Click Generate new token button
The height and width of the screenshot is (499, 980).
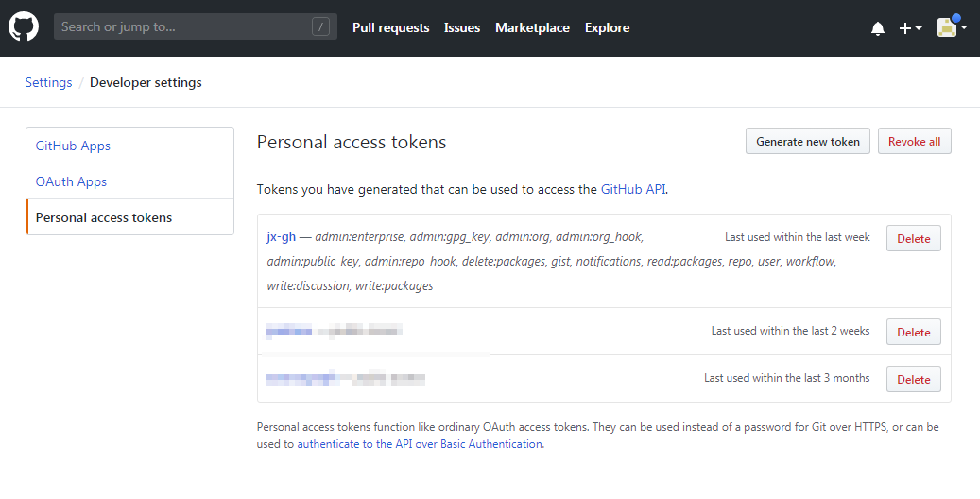click(x=807, y=142)
